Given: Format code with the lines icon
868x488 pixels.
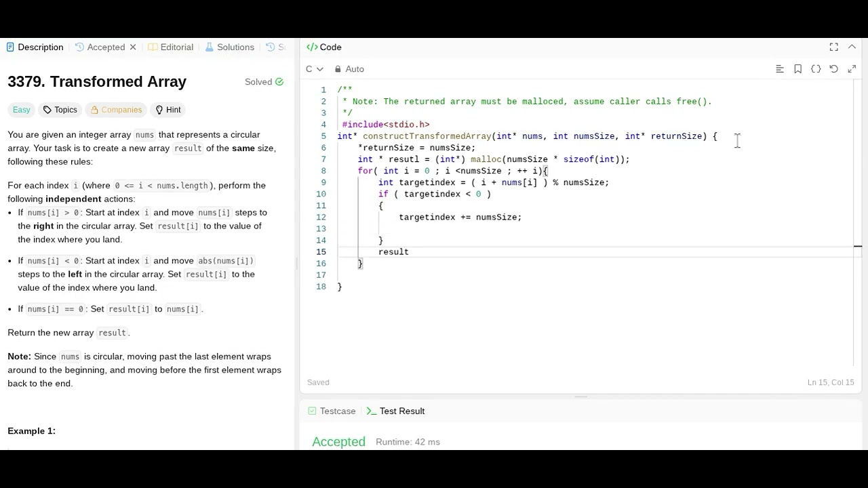Looking at the screenshot, I should pyautogui.click(x=780, y=69).
